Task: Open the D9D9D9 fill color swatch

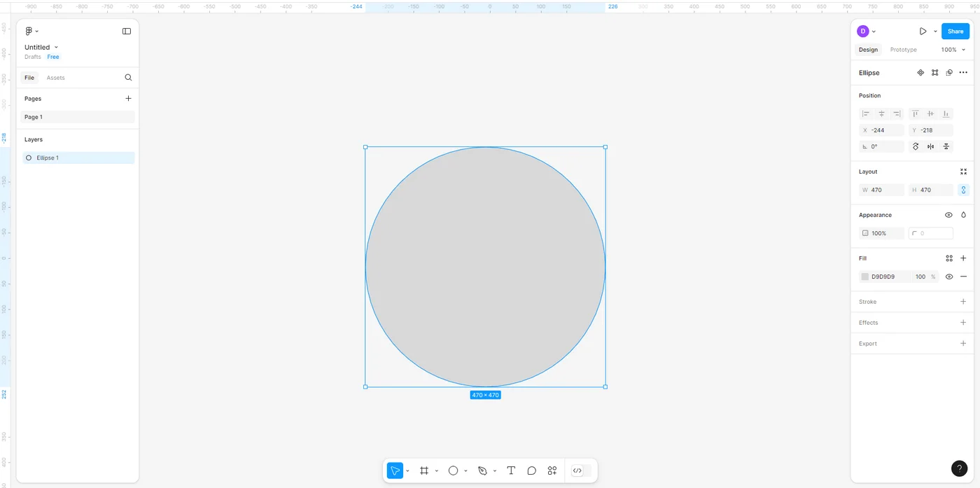Action: coord(865,277)
